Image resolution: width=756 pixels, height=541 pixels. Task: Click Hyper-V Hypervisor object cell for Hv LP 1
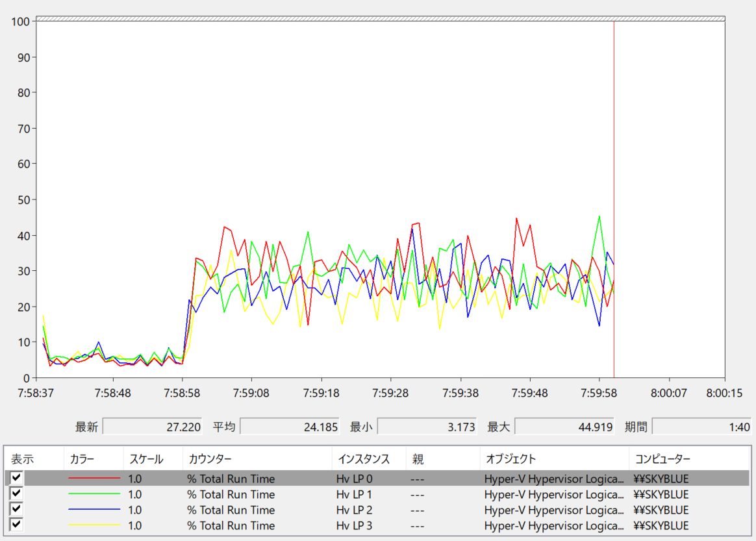point(554,494)
